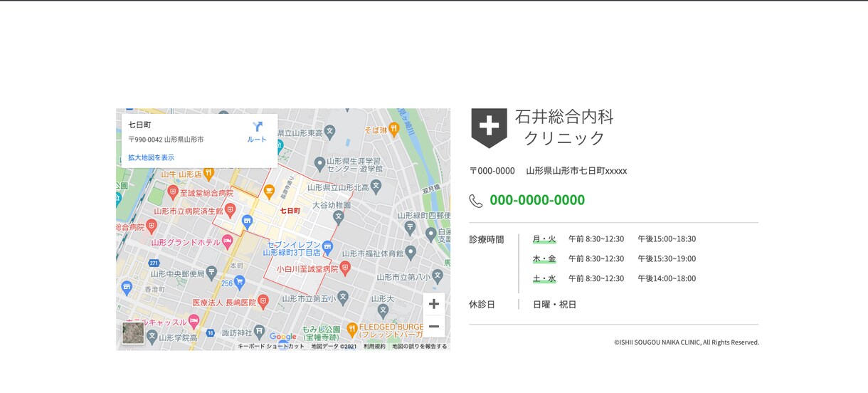
Task: Open キーボード ショートカット map link
Action: coord(271,347)
